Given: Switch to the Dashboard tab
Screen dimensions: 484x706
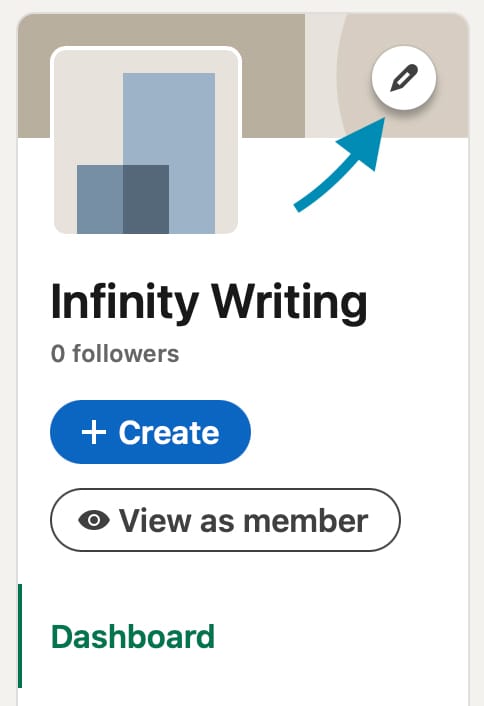Looking at the screenshot, I should coord(133,637).
